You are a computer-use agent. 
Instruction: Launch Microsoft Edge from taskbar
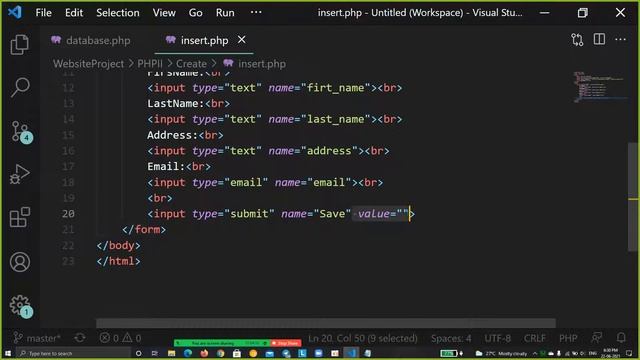click(x=188, y=353)
